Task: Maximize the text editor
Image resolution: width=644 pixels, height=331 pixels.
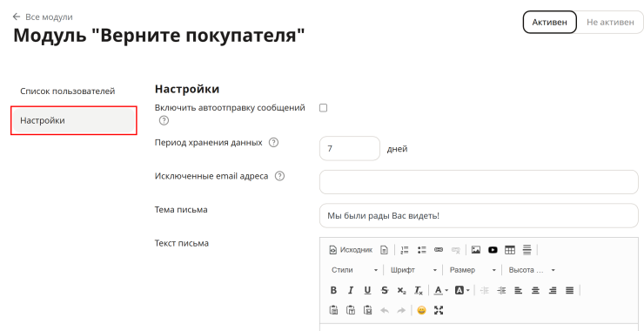Action: point(439,310)
